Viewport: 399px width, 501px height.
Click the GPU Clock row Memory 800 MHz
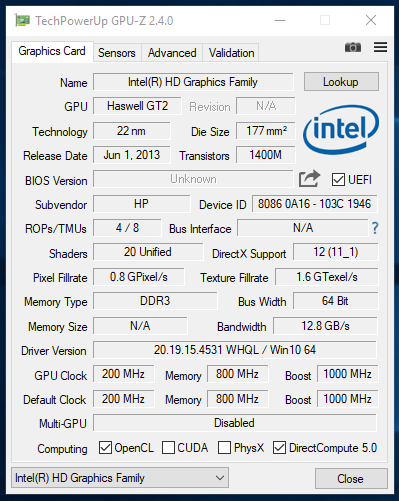pos(237,374)
